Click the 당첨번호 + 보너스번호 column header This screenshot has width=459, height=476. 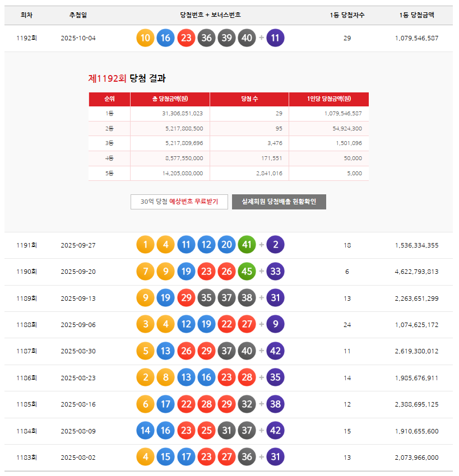tap(210, 15)
